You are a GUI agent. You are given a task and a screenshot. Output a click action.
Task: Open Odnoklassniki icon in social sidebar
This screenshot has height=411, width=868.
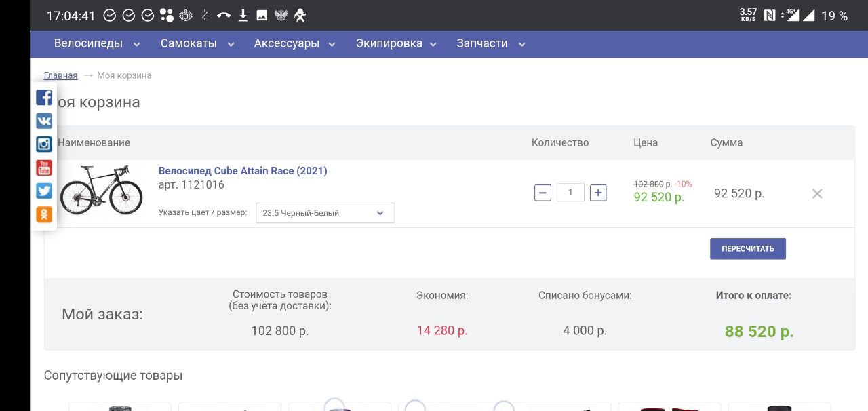pos(44,214)
